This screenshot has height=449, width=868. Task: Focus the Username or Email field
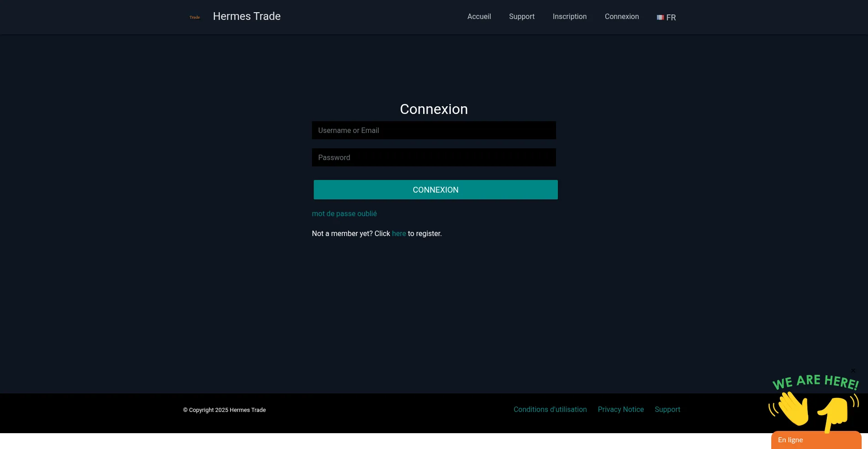click(434, 130)
